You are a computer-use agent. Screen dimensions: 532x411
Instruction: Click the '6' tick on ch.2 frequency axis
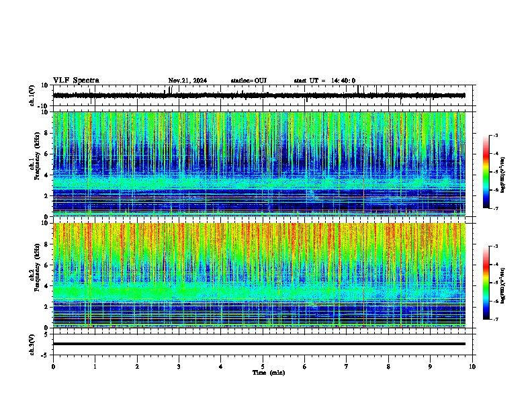click(46, 265)
